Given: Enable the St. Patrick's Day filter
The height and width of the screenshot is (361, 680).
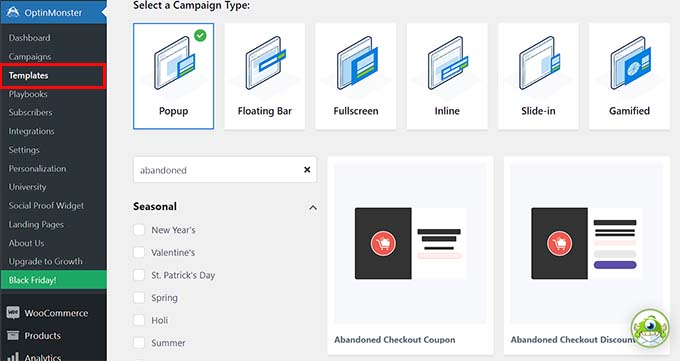Looking at the screenshot, I should pyautogui.click(x=139, y=275).
